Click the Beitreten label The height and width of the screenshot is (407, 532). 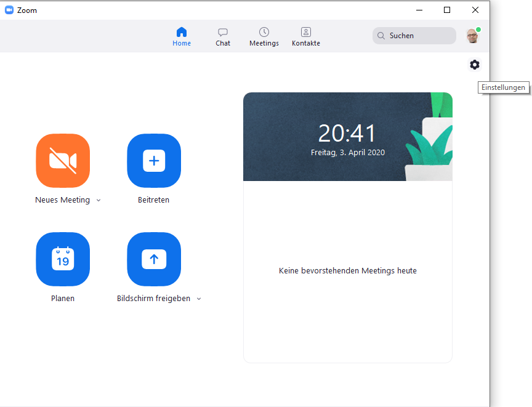(153, 199)
